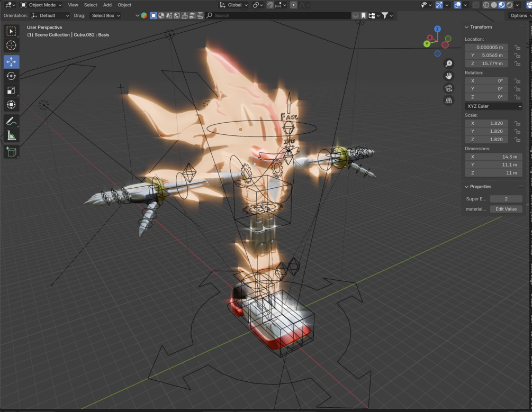The height and width of the screenshot is (412, 532).
Task: Open the overlays options arrow
Action: click(x=465, y=5)
